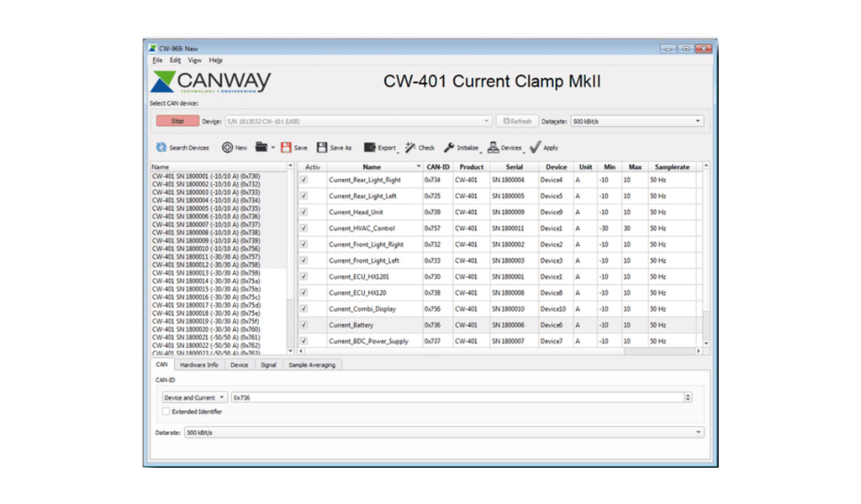Open a file using the folder icon
Image resolution: width=861 pixels, height=504 pixels.
tap(261, 147)
